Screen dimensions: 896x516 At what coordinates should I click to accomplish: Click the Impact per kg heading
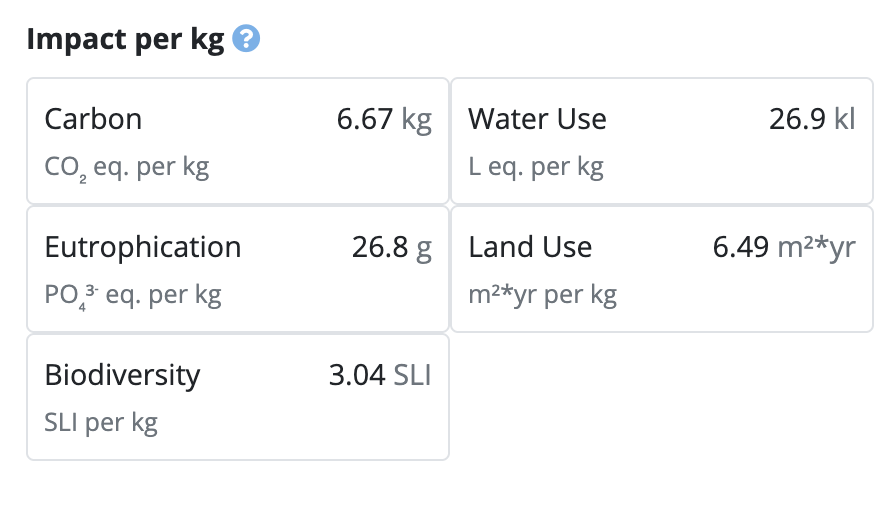pos(126,39)
